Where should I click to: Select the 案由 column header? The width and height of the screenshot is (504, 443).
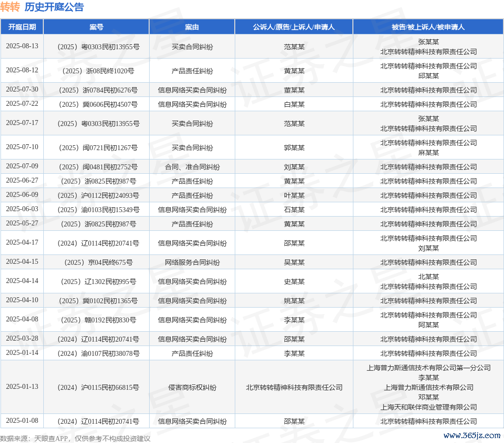click(192, 27)
